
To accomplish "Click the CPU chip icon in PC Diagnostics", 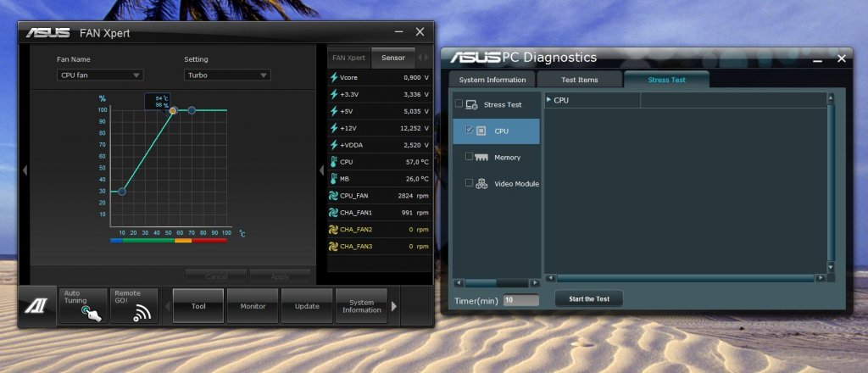I will pyautogui.click(x=481, y=131).
